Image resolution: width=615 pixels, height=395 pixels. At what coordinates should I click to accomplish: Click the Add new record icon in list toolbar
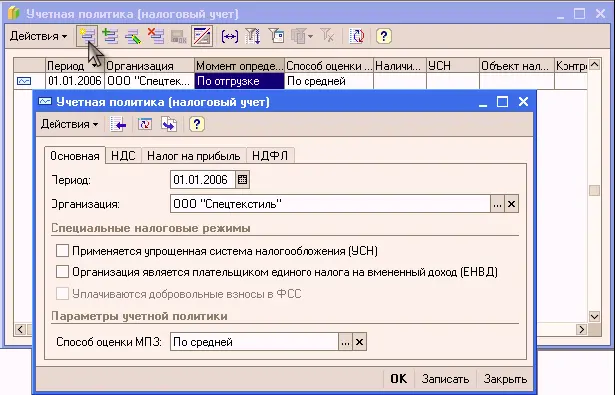click(87, 36)
